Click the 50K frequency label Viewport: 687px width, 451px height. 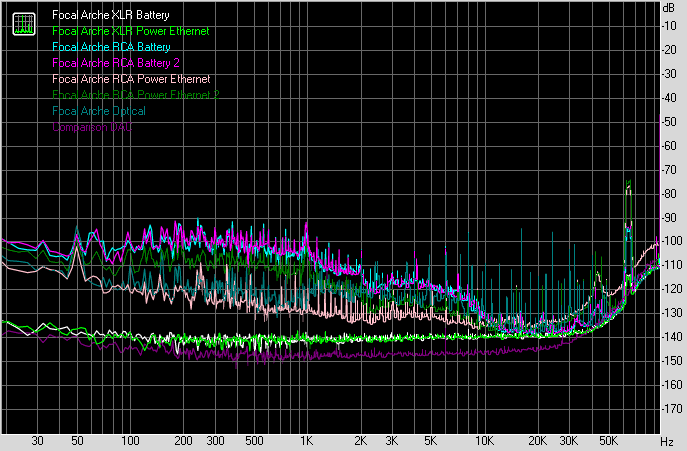tap(608, 441)
